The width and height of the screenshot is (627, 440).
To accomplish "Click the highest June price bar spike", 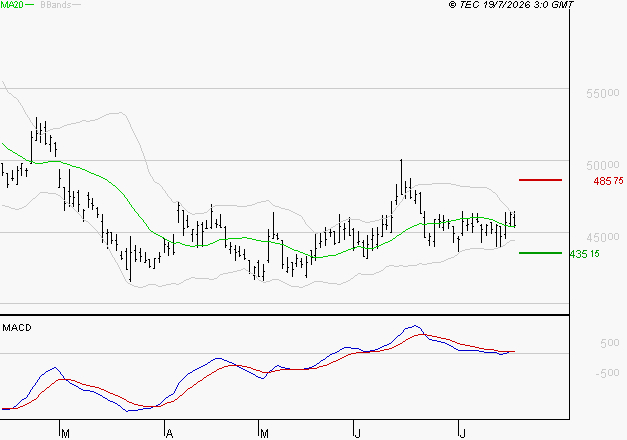I will pos(401,177).
